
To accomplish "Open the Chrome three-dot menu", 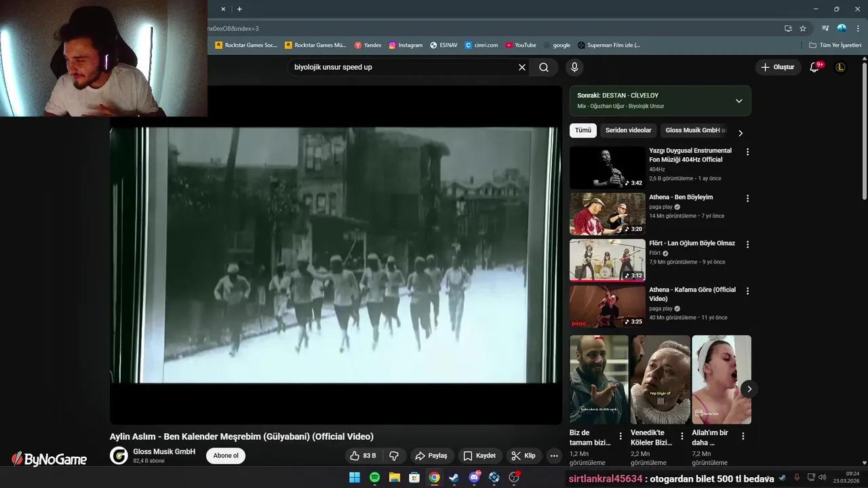I will click(x=856, y=28).
